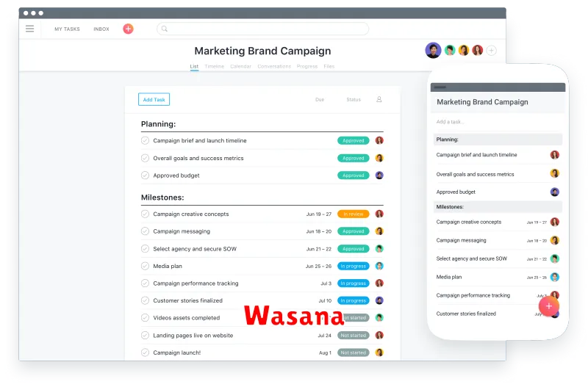Tap mobile avatar beside Campaign brief task

pos(555,155)
